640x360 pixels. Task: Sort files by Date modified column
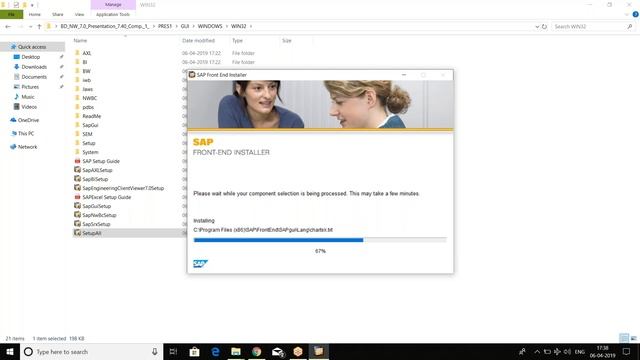click(198, 40)
